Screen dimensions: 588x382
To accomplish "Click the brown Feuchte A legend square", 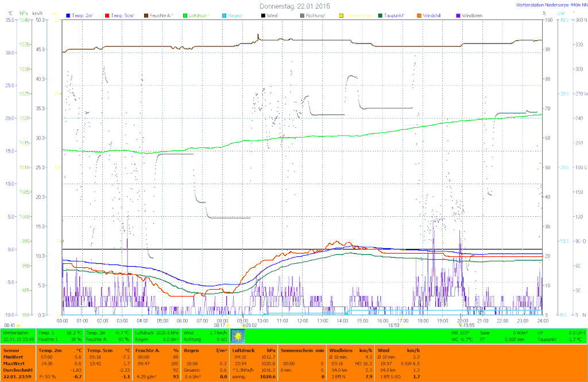I will 146,15.
